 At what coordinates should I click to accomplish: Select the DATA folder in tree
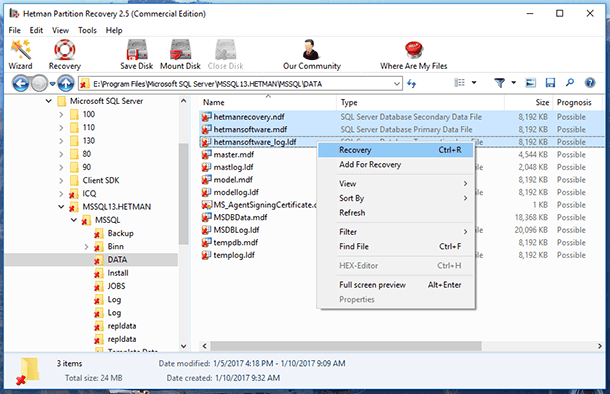pos(117,260)
